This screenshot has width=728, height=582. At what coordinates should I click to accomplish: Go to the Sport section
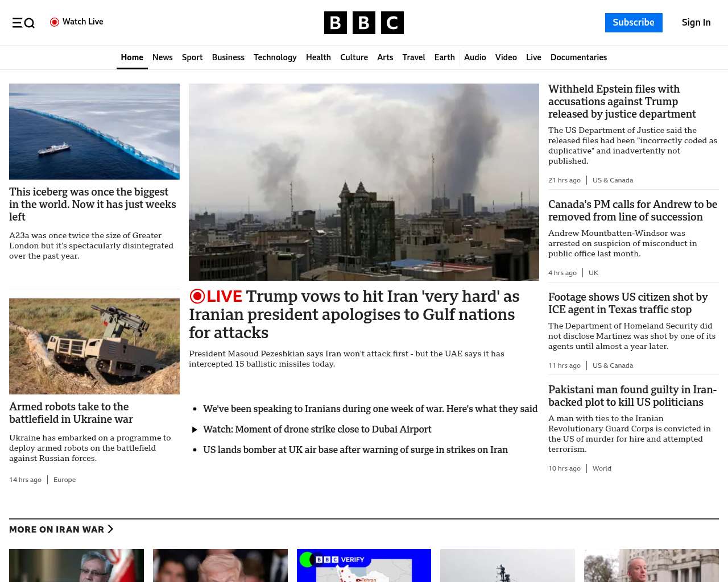(192, 57)
